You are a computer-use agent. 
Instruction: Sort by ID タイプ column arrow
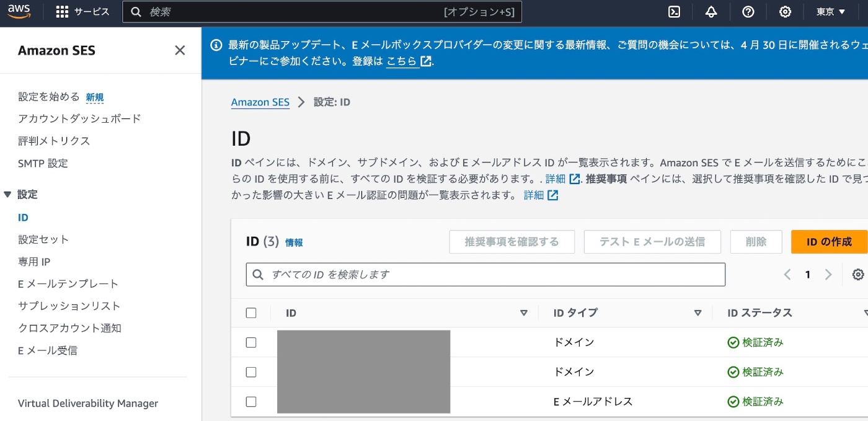698,313
